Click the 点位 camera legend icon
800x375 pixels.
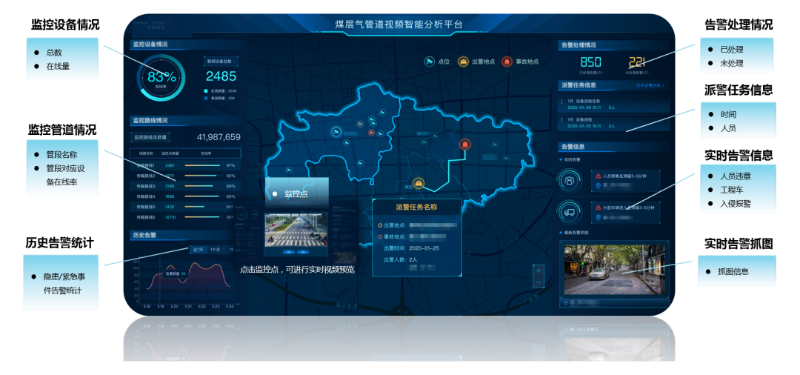(430, 62)
